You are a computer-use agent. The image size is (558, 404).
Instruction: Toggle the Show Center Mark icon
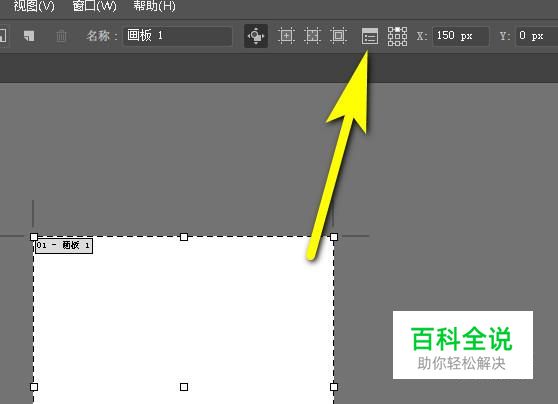(286, 36)
